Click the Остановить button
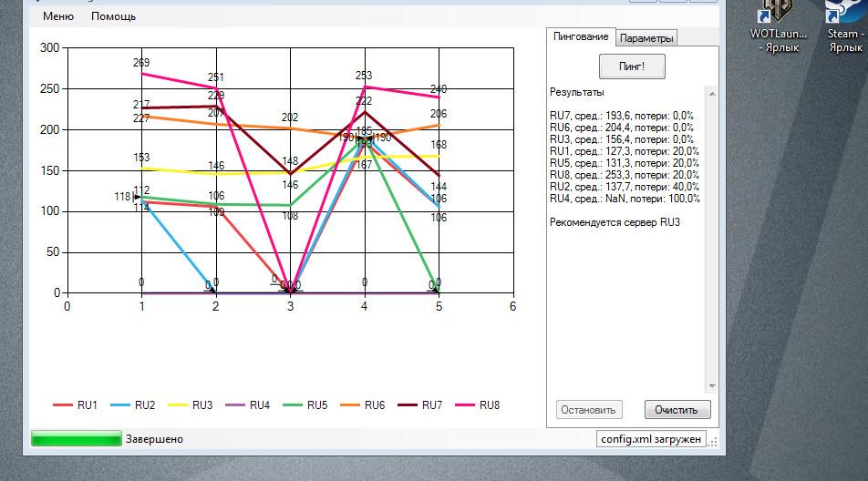The image size is (868, 481). coord(589,410)
